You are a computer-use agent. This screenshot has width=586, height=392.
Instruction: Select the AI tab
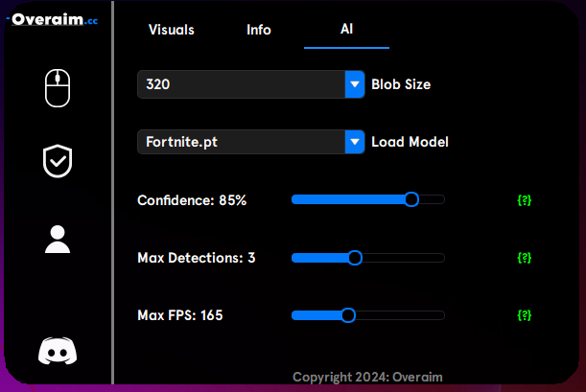346,29
